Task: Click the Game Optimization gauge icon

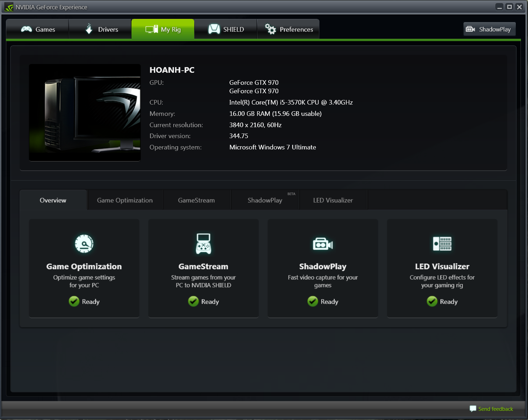Action: click(x=84, y=244)
